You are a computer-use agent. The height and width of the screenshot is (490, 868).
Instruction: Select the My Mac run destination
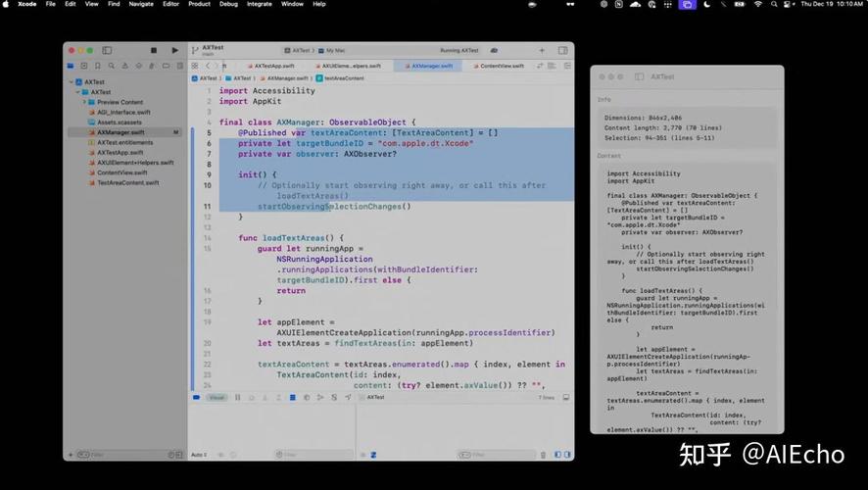336,50
